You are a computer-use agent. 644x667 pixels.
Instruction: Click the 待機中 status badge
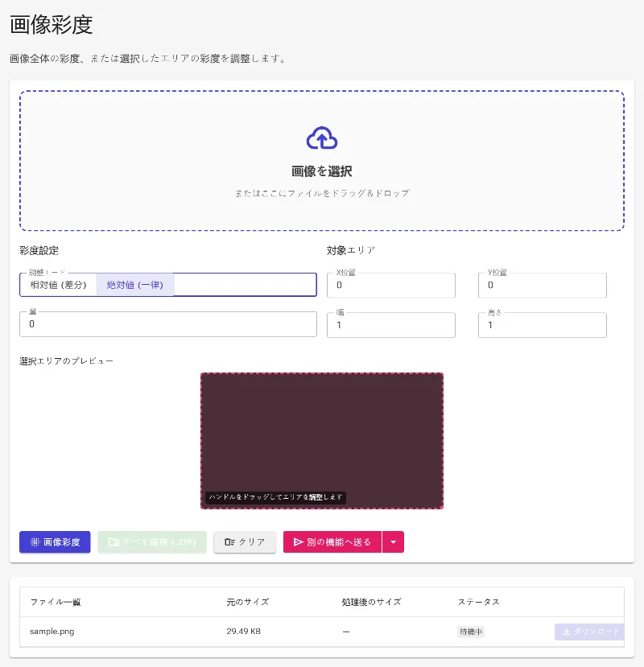coord(471,632)
